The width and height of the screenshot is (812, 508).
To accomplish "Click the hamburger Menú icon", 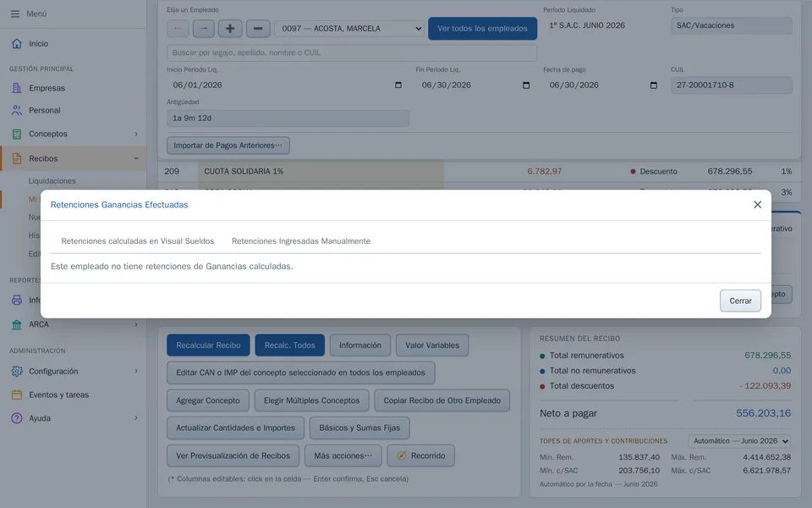I will [15, 14].
